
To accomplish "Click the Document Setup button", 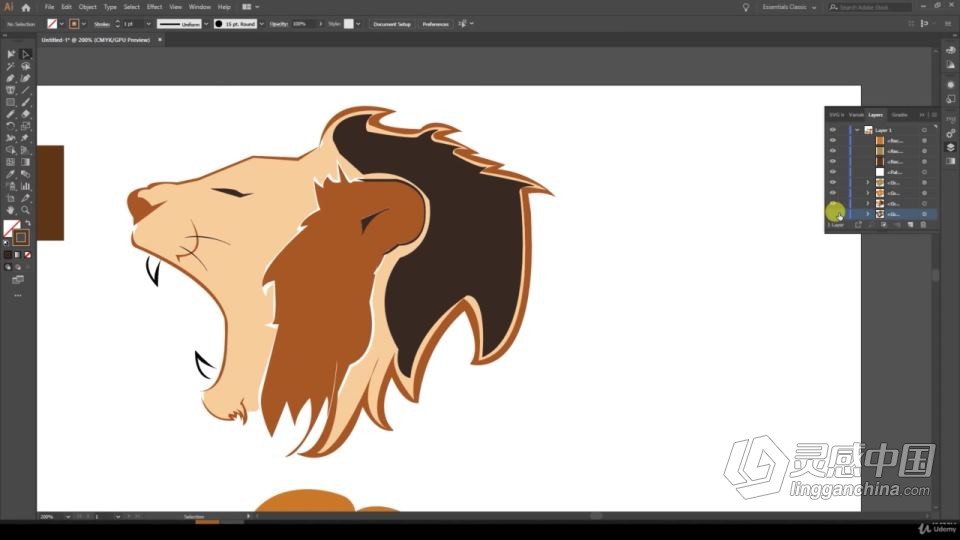I will click(392, 24).
